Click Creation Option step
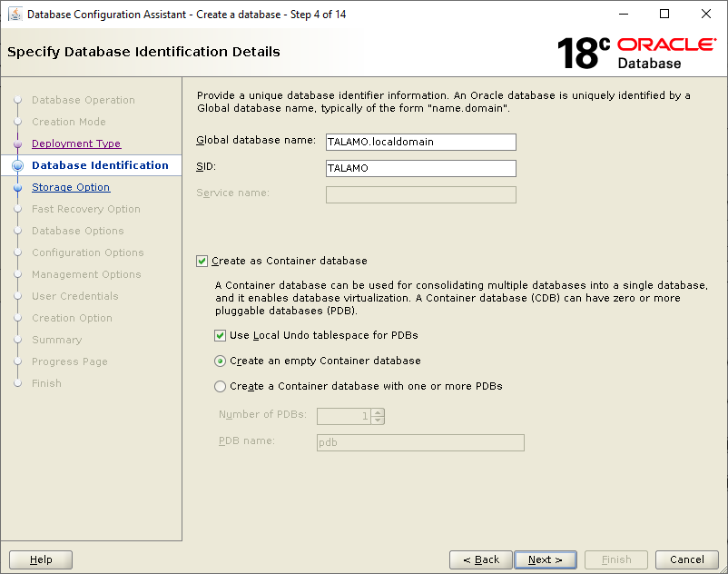The height and width of the screenshot is (574, 728). click(72, 318)
